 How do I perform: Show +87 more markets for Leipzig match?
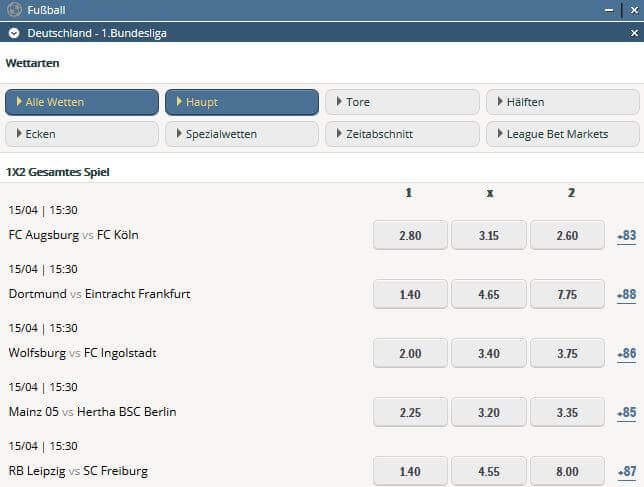click(627, 472)
